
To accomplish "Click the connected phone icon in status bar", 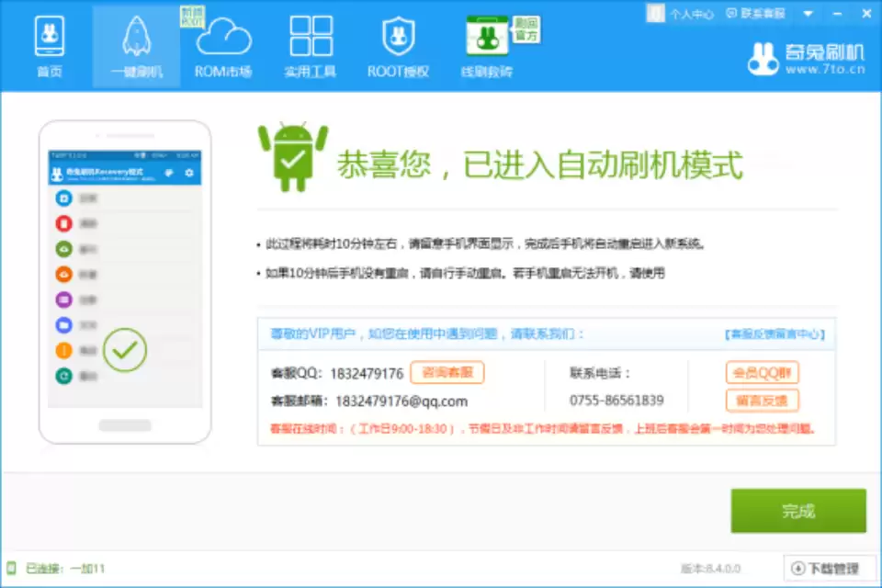I will 11,568.
